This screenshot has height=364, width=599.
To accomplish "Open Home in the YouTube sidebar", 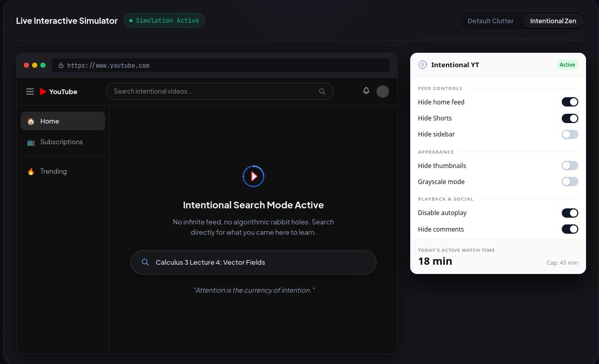I will pos(63,121).
